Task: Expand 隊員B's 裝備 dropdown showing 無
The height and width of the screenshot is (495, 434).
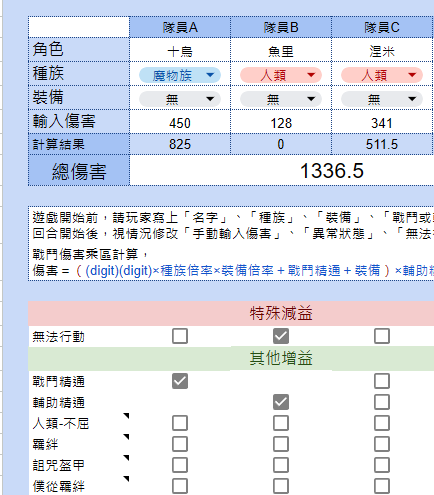Action: [x=281, y=99]
